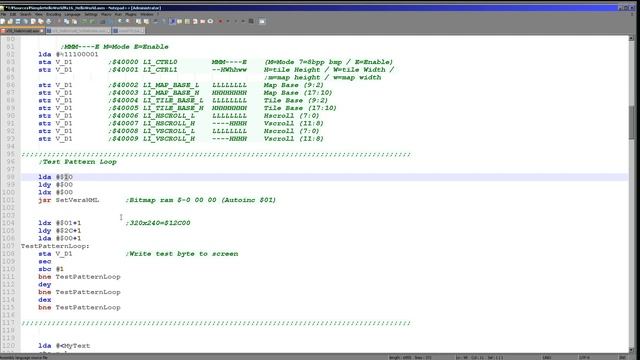
Task: Click the Close All toolbar icon
Action: click(x=40, y=21)
